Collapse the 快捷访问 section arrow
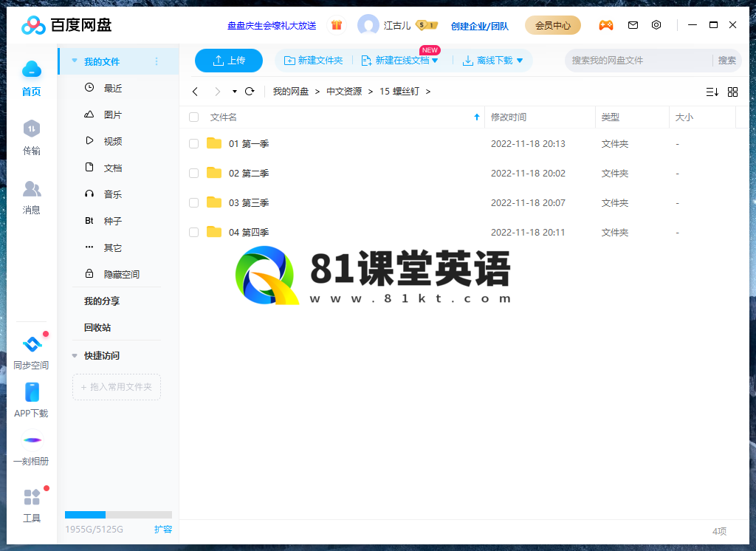Viewport: 756px width, 551px height. pos(75,356)
